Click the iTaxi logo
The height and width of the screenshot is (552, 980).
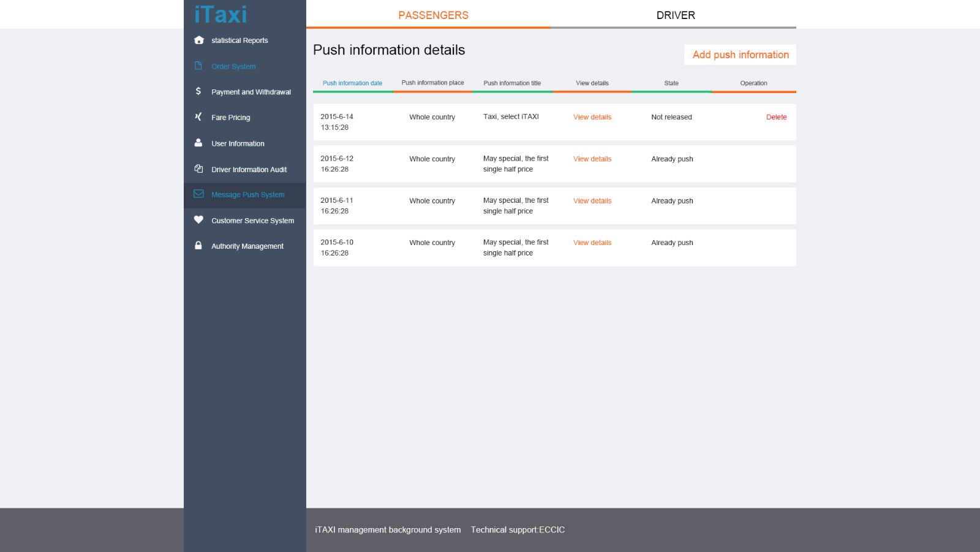coord(221,14)
